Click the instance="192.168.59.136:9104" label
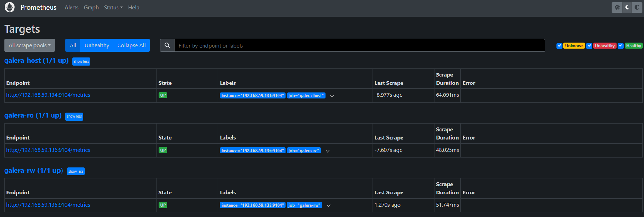Screen dimensions: 644x217 [x=252, y=151]
